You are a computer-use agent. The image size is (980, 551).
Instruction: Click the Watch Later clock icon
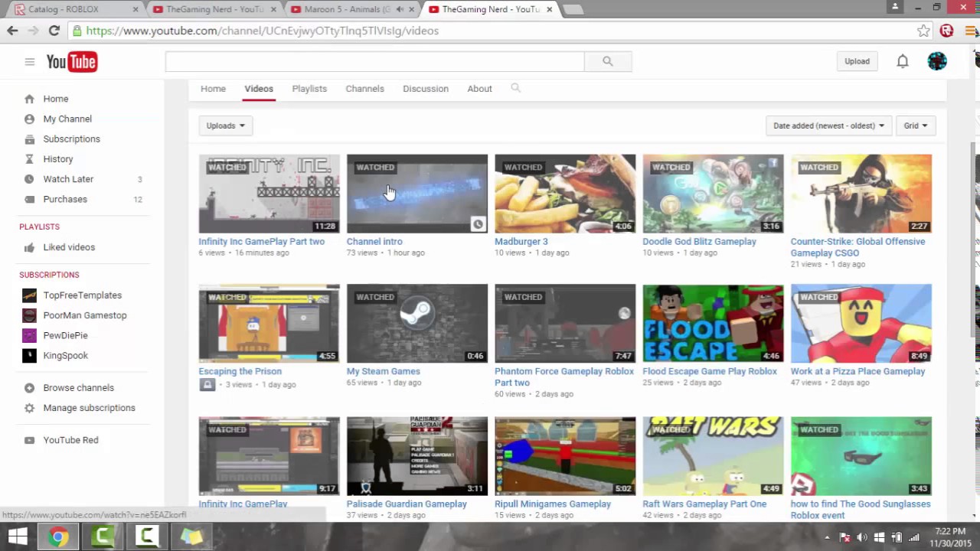[29, 179]
